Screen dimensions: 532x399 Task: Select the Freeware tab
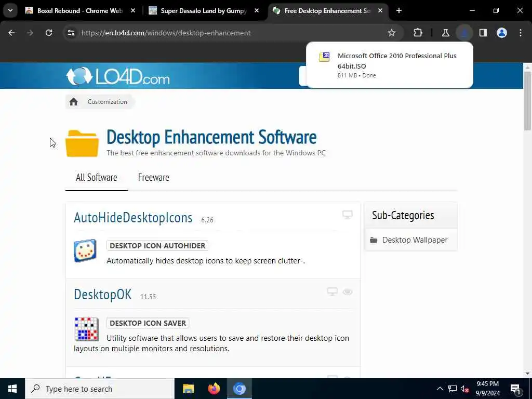(x=153, y=178)
